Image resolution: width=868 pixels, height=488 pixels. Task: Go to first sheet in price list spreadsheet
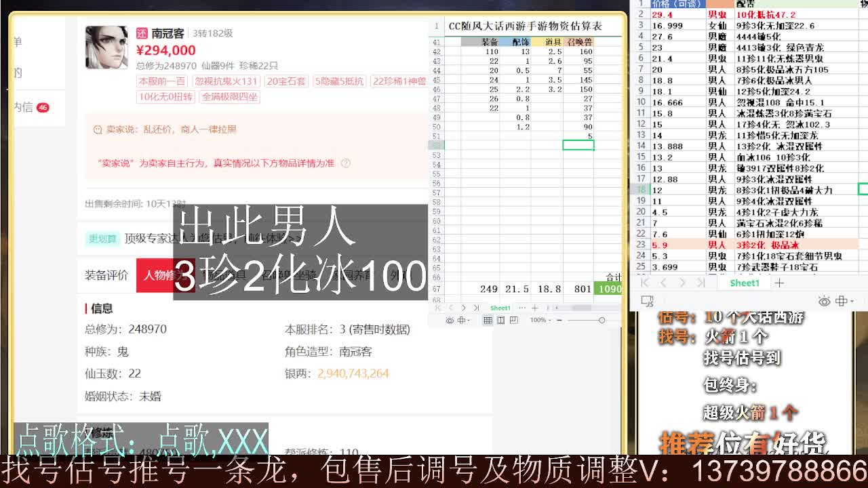(x=645, y=283)
